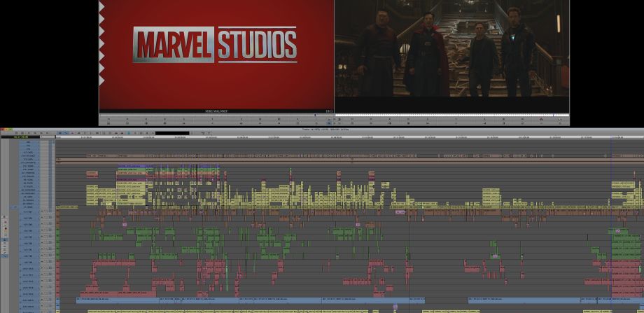The width and height of the screenshot is (644, 313).
Task: Select the large green clip beneath the violet clip
Action: click(x=132, y=169)
